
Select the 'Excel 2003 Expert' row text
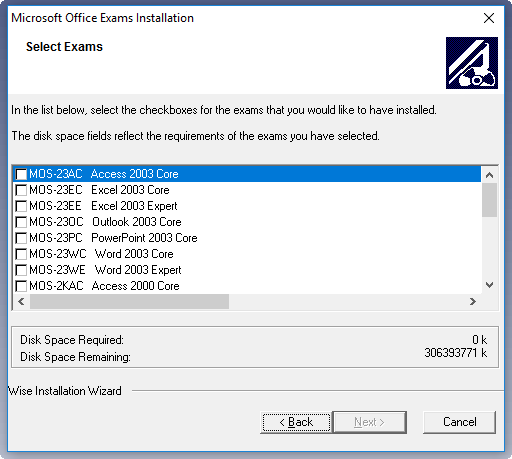click(134, 206)
